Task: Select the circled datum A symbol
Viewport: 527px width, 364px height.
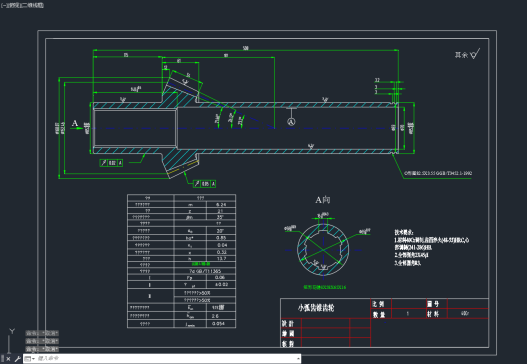Action: coord(291,121)
